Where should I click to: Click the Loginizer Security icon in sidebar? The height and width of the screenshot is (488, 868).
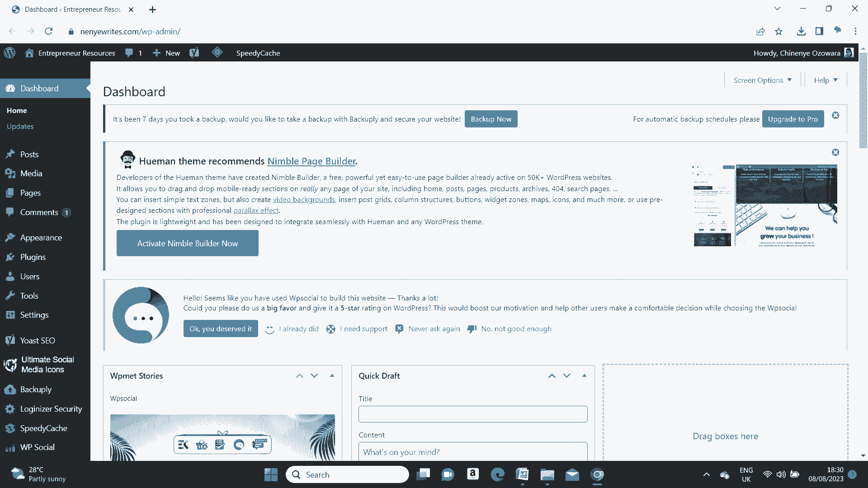10,408
